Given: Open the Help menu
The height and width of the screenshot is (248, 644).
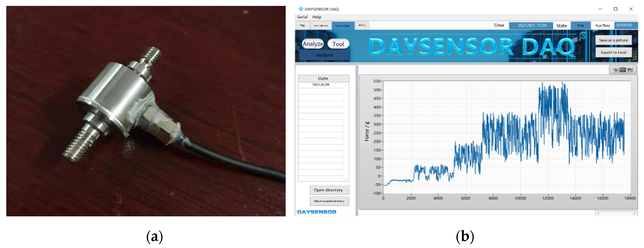Looking at the screenshot, I should (x=317, y=17).
